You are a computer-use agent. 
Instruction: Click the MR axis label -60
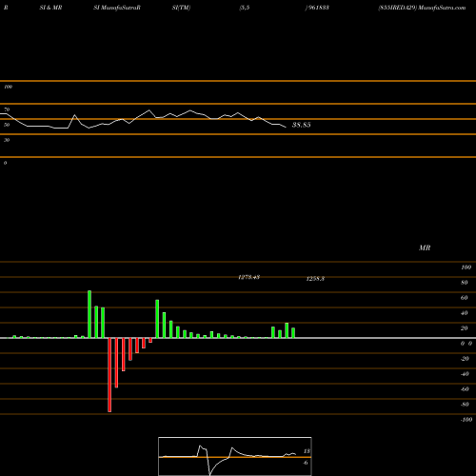coord(465,389)
